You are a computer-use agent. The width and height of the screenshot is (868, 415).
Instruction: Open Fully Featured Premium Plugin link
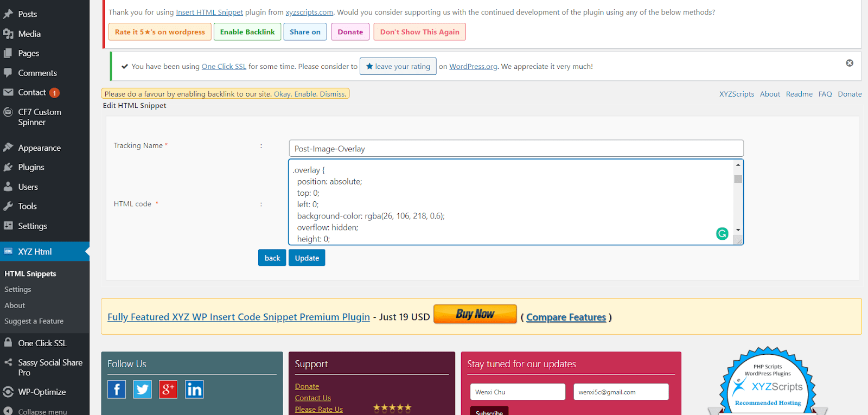click(239, 317)
